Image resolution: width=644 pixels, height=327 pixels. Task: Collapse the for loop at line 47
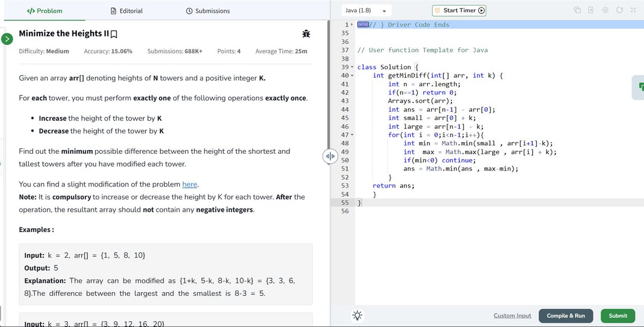352,135
